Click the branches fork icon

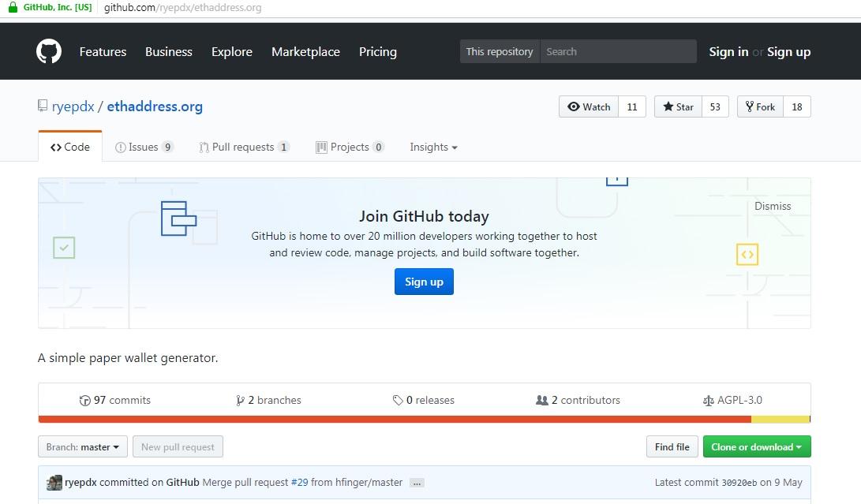pyautogui.click(x=240, y=400)
